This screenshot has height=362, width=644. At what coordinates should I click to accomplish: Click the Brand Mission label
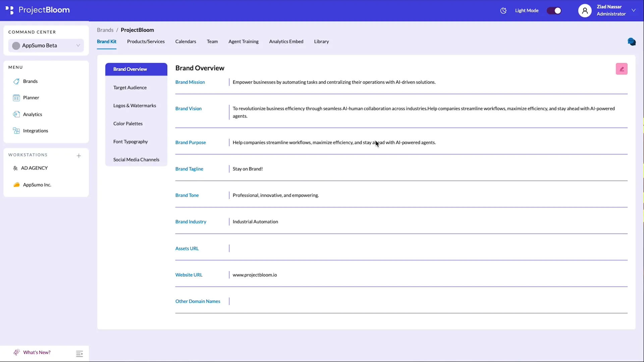pyautogui.click(x=190, y=82)
